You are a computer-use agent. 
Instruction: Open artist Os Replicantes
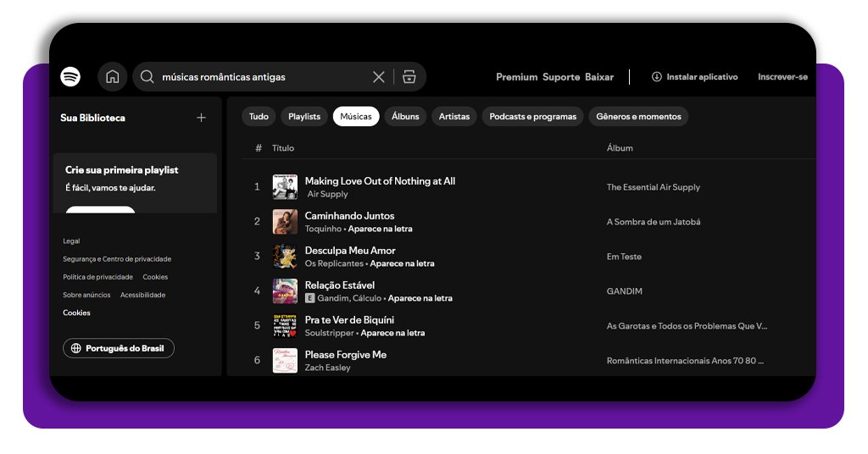coord(334,263)
